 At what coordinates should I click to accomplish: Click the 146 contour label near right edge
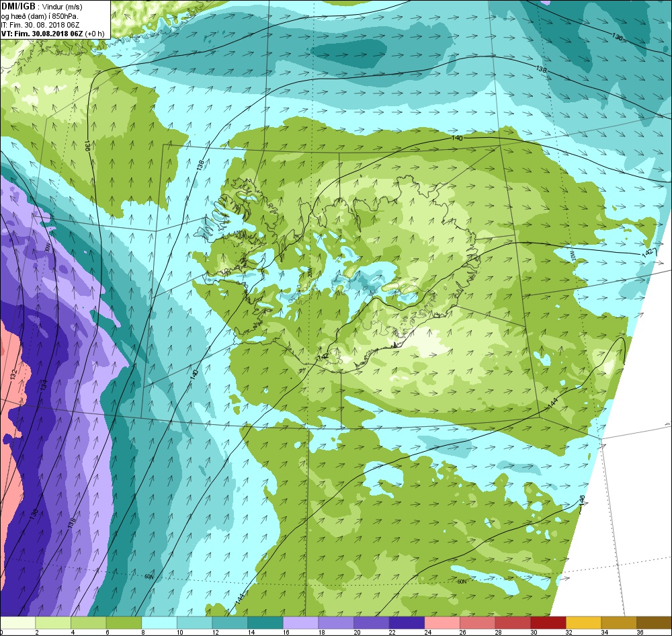pos(581,500)
